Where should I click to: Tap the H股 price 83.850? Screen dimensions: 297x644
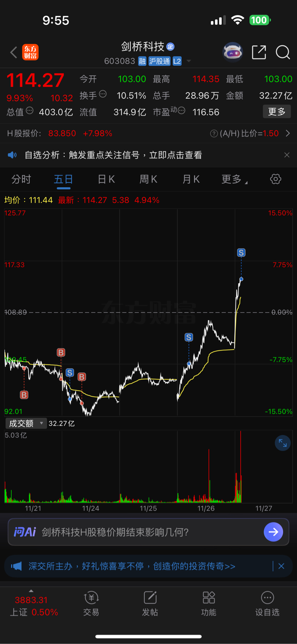62,133
